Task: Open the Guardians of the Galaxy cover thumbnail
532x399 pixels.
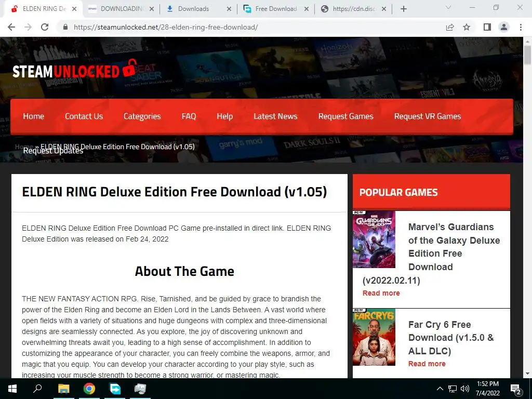Action: point(374,239)
